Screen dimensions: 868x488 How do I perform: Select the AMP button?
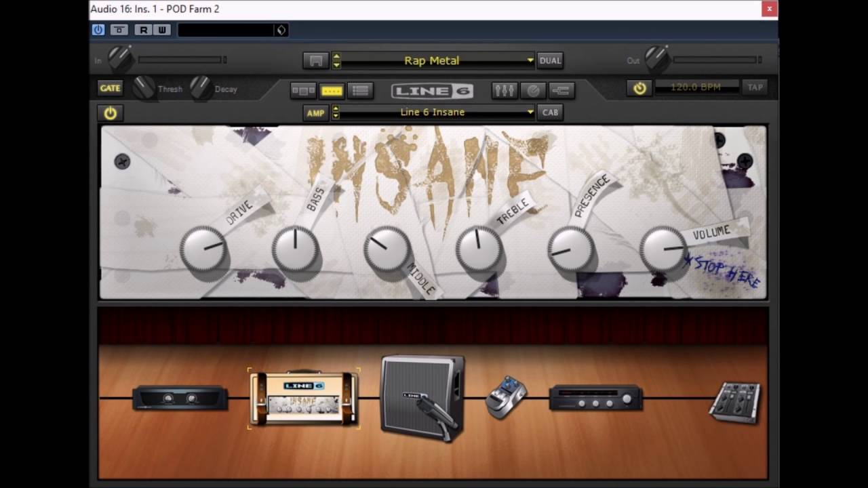(x=315, y=113)
